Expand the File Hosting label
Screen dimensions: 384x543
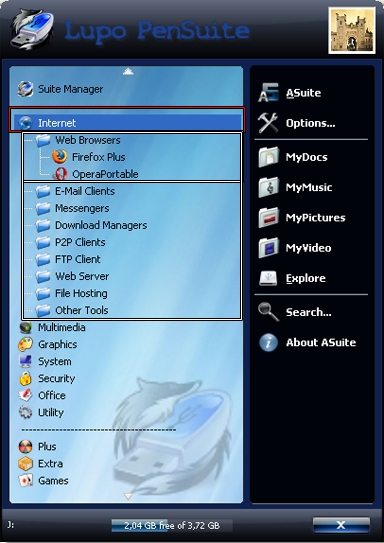coord(81,294)
